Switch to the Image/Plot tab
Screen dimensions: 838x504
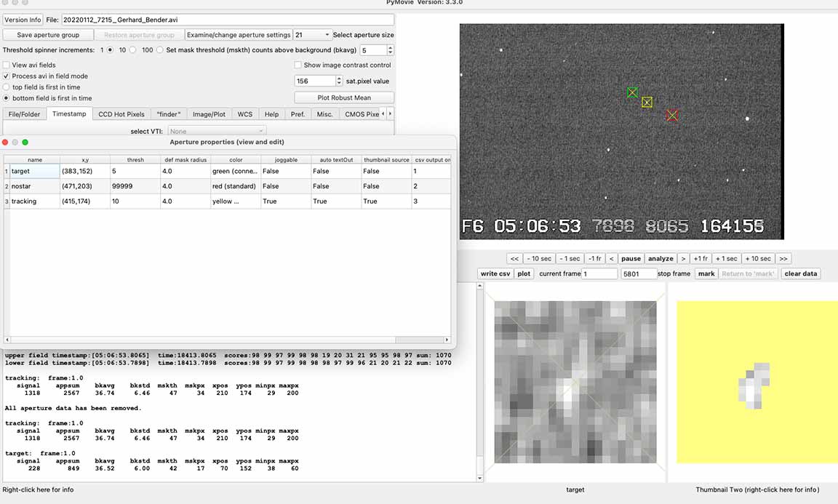click(x=209, y=114)
